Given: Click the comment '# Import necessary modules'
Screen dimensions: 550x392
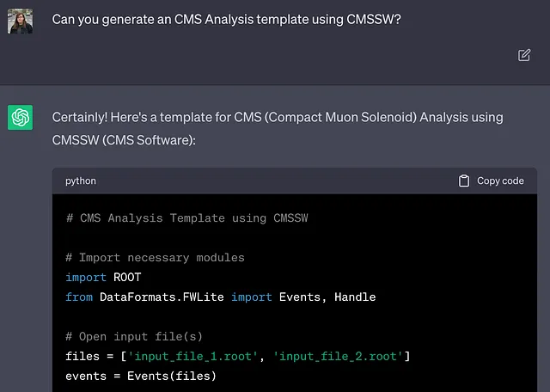Looking at the screenshot, I should pyautogui.click(x=155, y=258).
